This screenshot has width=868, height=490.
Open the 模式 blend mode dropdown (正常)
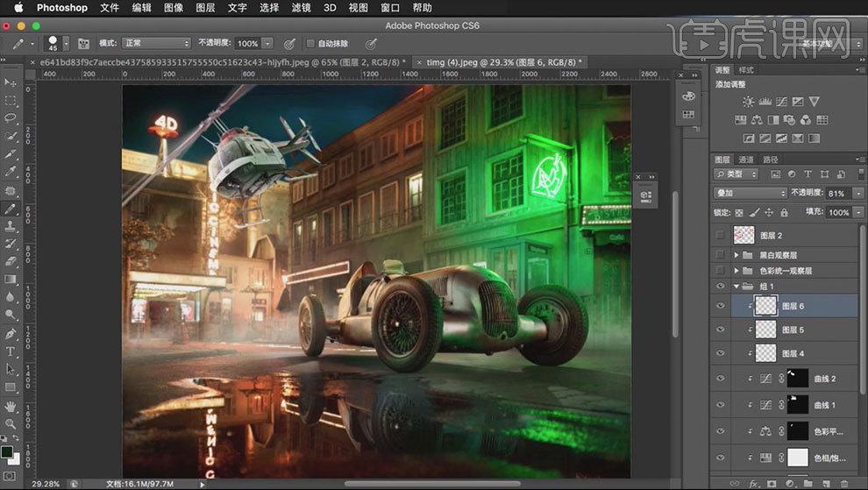156,43
